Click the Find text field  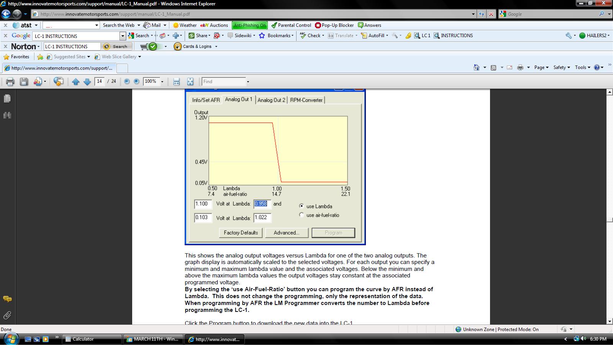tap(224, 82)
